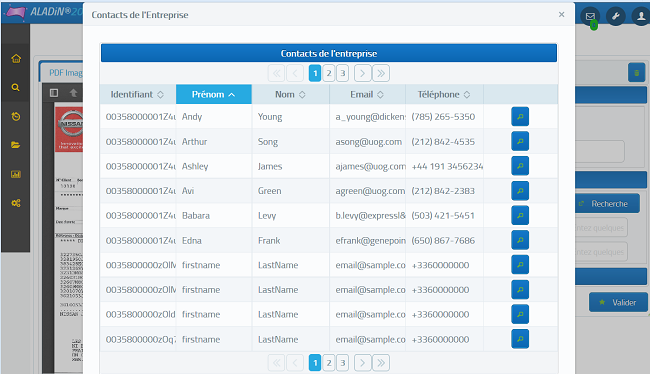Select page 1 in top paginator
Viewport: 650px width, 374px height.
click(x=315, y=73)
